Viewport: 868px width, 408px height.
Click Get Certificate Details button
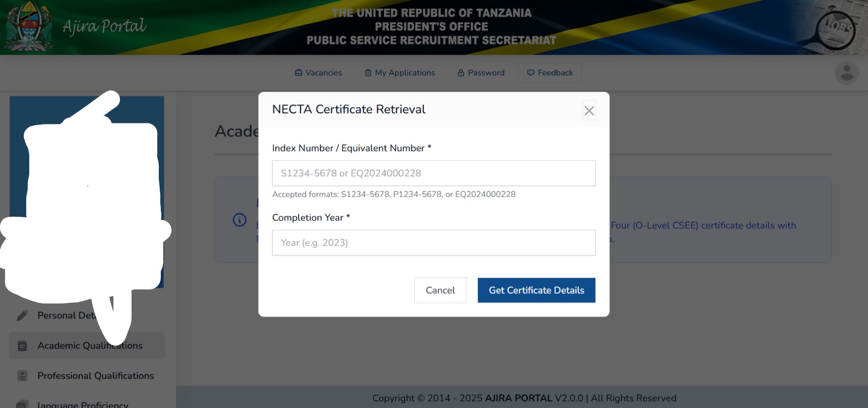(536, 290)
